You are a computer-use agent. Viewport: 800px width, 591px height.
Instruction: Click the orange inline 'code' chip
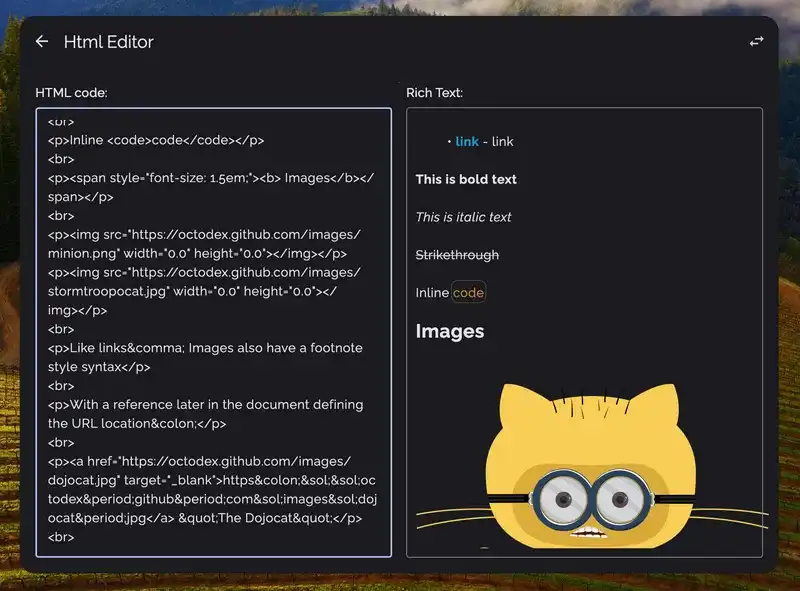point(468,293)
